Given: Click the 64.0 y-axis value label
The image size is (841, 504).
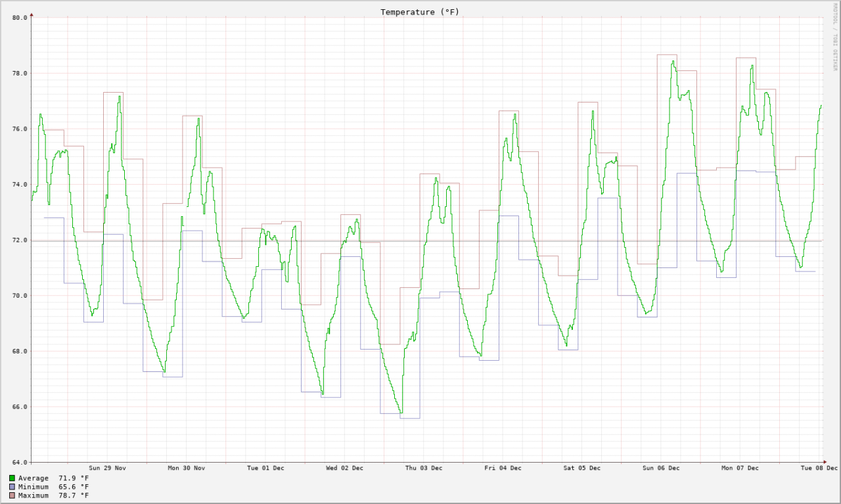Looking at the screenshot, I should pyautogui.click(x=19, y=462).
